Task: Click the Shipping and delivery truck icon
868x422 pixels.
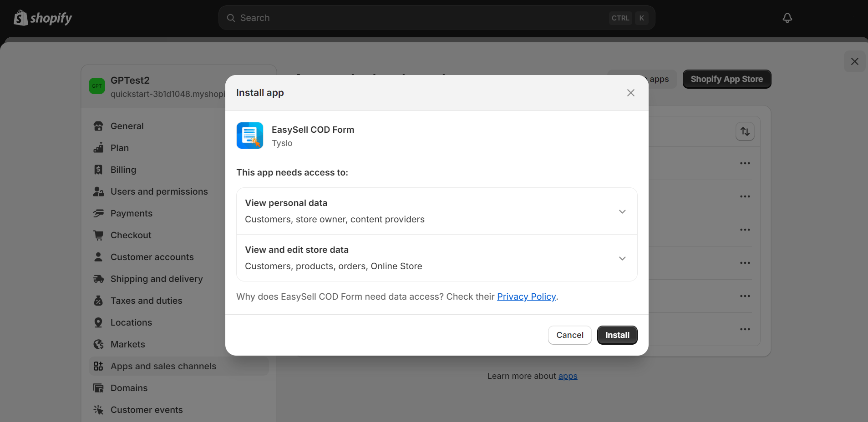Action: pos(98,279)
